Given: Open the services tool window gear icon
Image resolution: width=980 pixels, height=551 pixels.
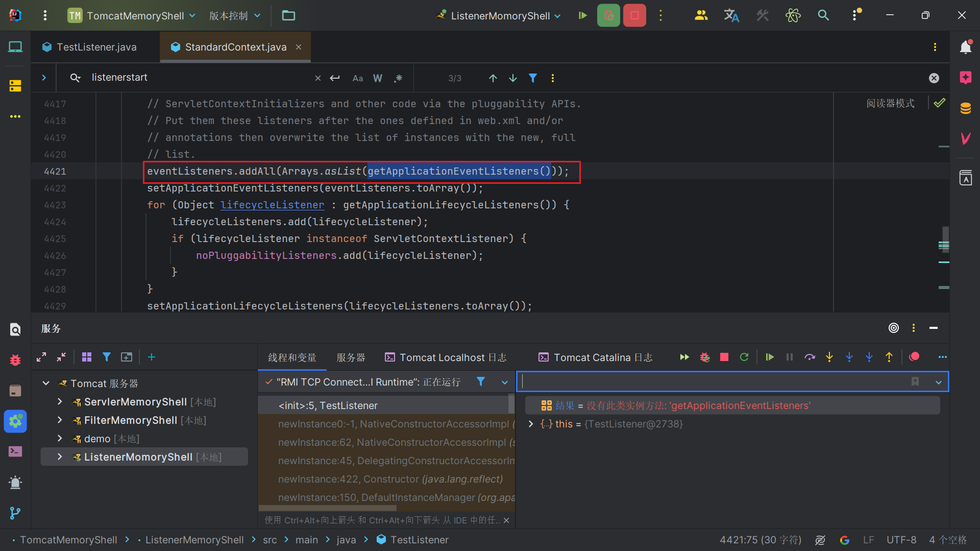Looking at the screenshot, I should click(x=15, y=421).
